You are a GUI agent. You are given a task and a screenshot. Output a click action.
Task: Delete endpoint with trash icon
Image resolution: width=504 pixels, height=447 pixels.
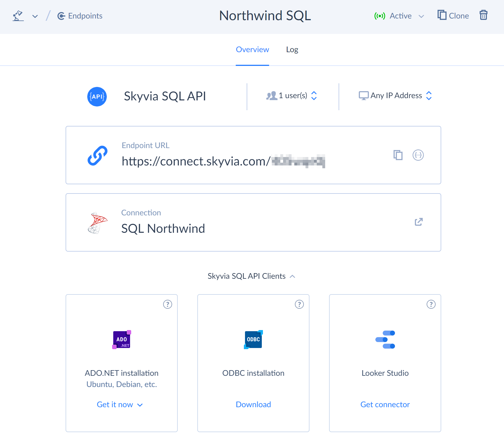click(483, 15)
